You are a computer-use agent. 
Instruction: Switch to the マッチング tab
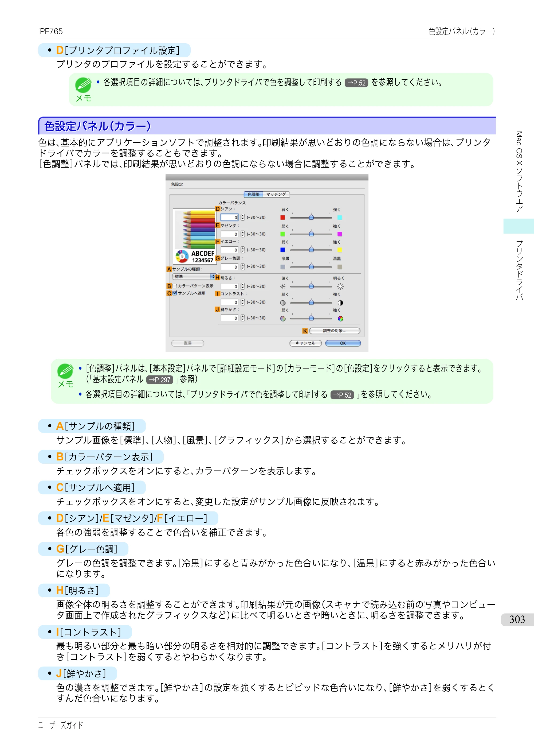click(x=276, y=194)
